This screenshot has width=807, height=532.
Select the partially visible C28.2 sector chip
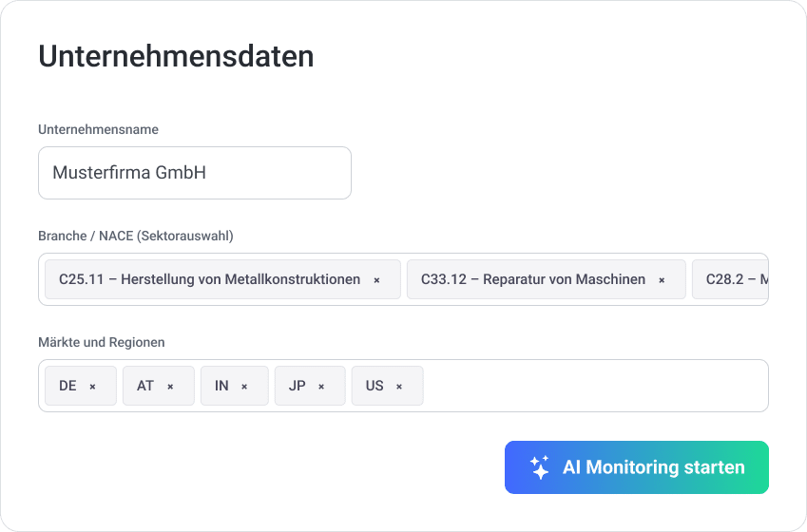tap(730, 279)
